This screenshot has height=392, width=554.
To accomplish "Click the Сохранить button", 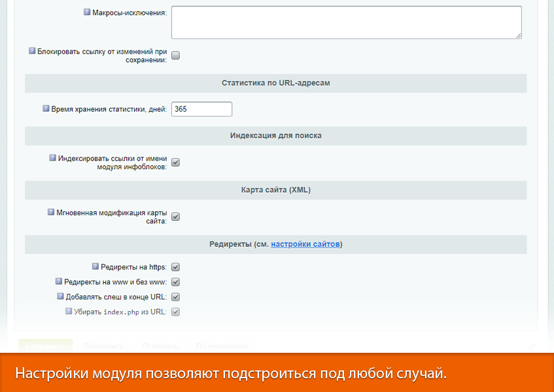I will click(44, 346).
